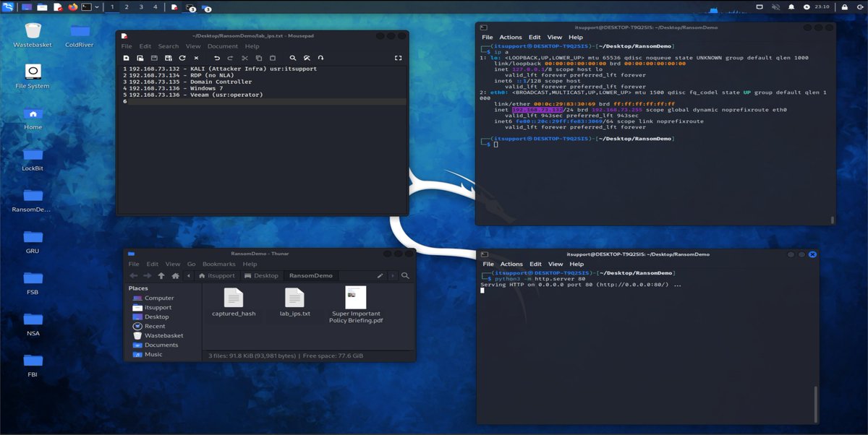Toggle Mousepad fullscreen icon
The width and height of the screenshot is (868, 435).
pos(398,58)
